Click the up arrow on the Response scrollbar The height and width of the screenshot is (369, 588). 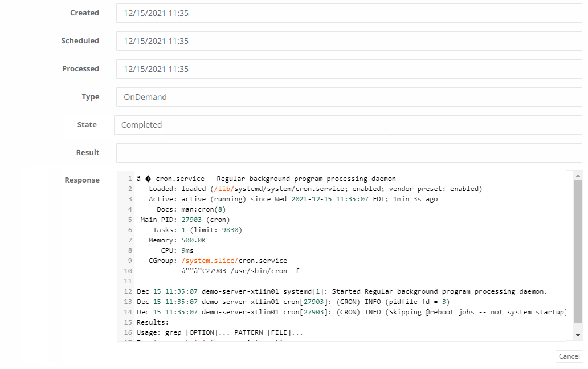coord(577,175)
